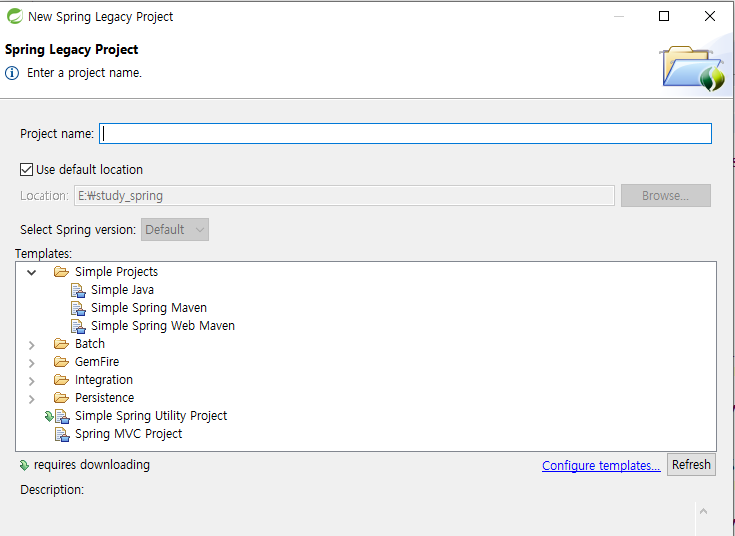Select the Spring MVC Project template
735x536 pixels.
pyautogui.click(x=128, y=434)
